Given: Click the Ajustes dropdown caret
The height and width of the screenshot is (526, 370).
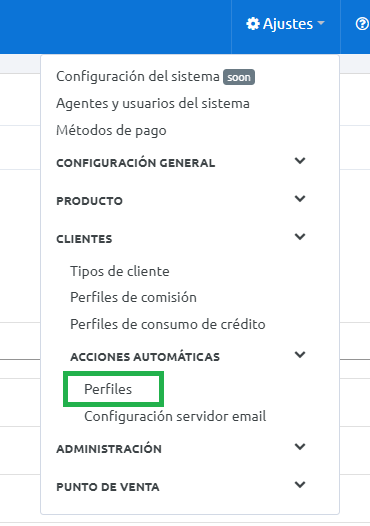Looking at the screenshot, I should [321, 23].
